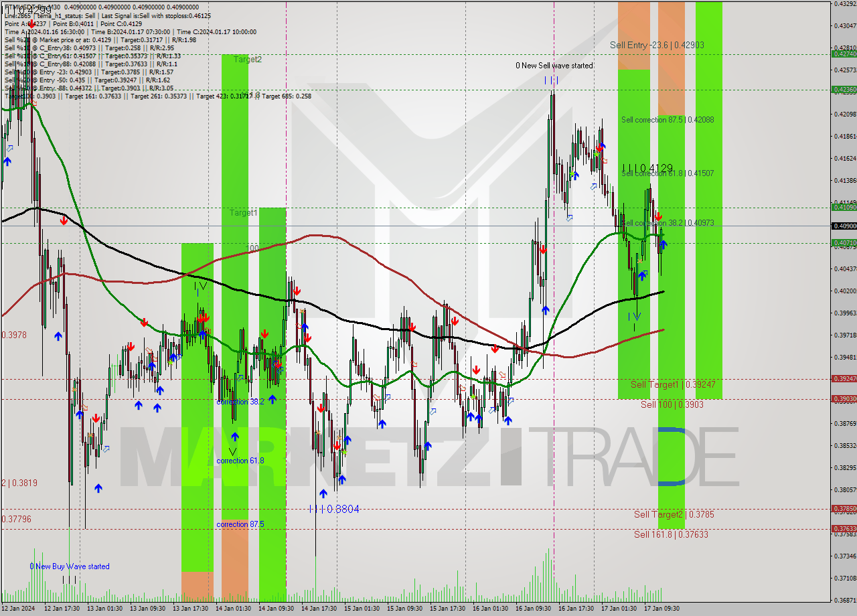The width and height of the screenshot is (857, 616).
Task: Click the 0.41624 price axis value
Action: coord(845,158)
